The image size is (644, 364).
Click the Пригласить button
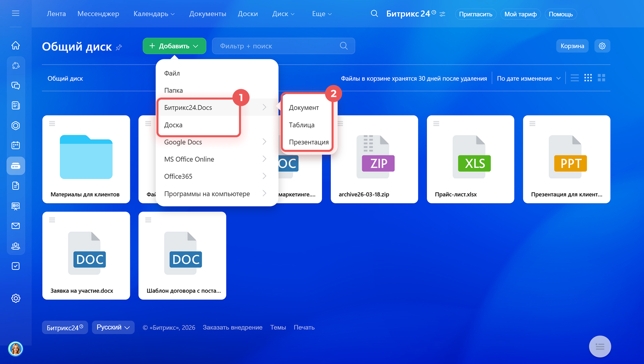[x=475, y=14]
